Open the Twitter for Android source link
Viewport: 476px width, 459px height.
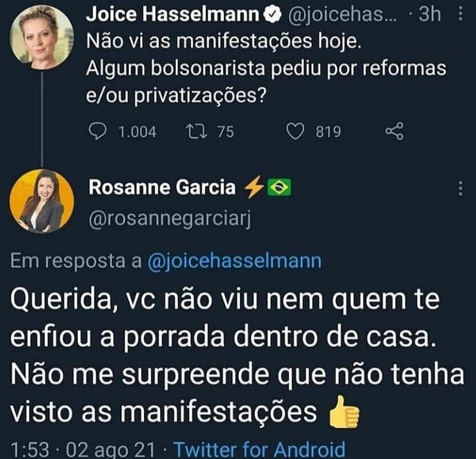[259, 449]
